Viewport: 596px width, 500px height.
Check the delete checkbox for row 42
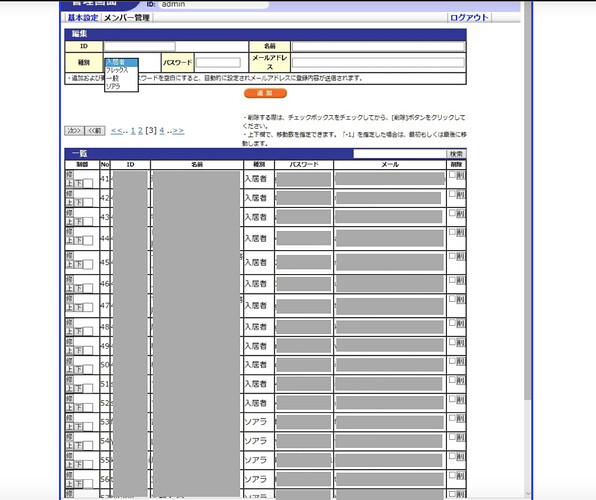pos(452,194)
